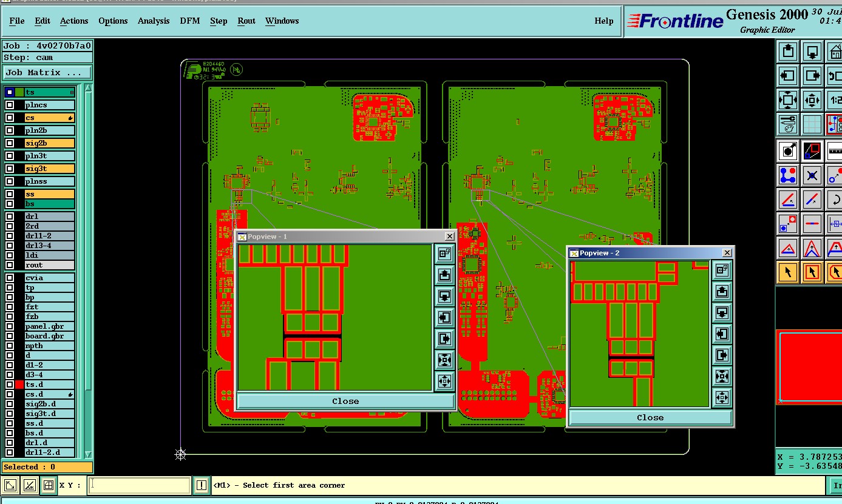Toggle the checkbox for layer pln2b
The width and height of the screenshot is (842, 504).
pyautogui.click(x=9, y=130)
